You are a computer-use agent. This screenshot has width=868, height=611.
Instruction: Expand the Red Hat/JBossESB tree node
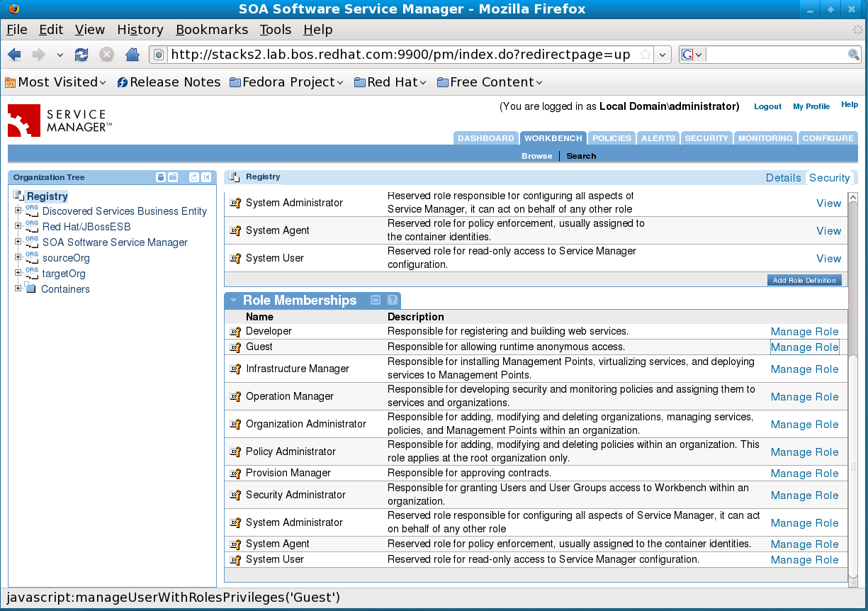[18, 226]
